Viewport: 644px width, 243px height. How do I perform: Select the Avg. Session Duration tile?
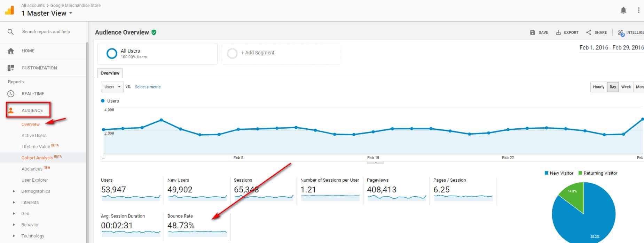pyautogui.click(x=131, y=226)
